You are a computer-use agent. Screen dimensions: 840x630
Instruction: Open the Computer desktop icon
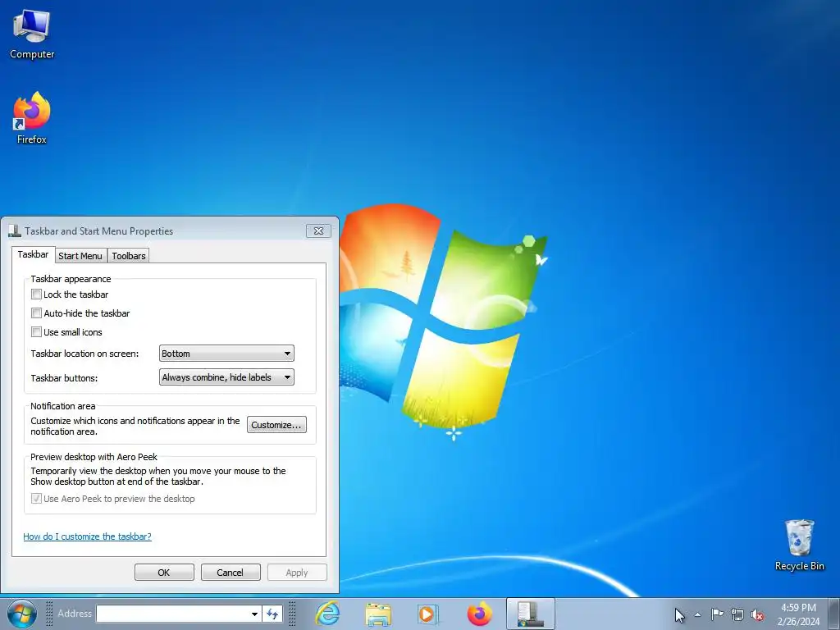click(32, 34)
